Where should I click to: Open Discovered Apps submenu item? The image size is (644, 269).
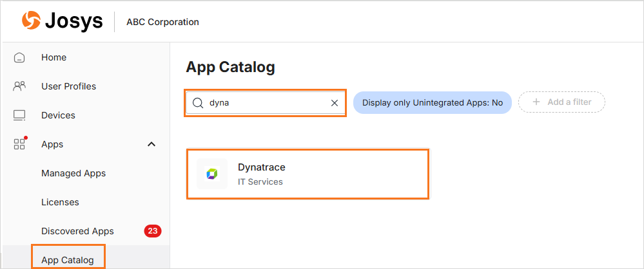point(77,231)
